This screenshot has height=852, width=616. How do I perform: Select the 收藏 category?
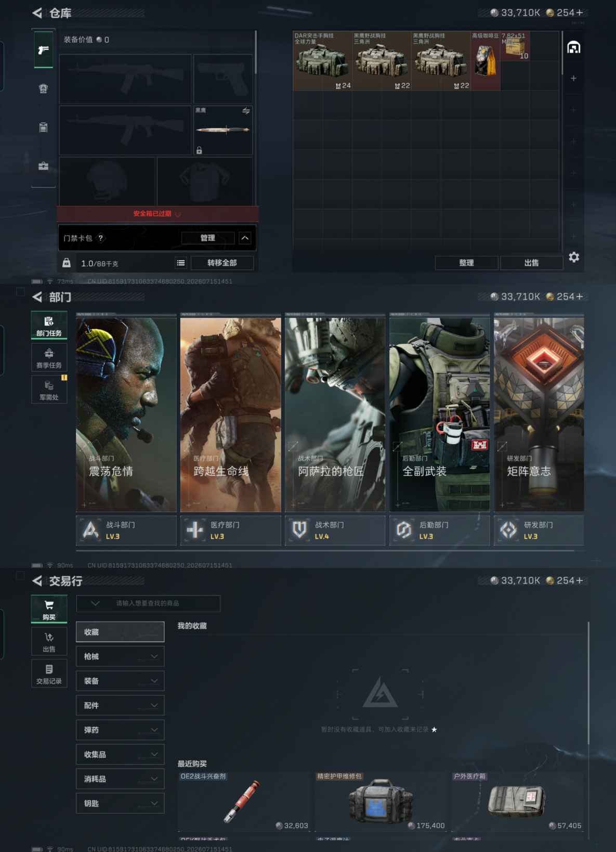pyautogui.click(x=120, y=632)
